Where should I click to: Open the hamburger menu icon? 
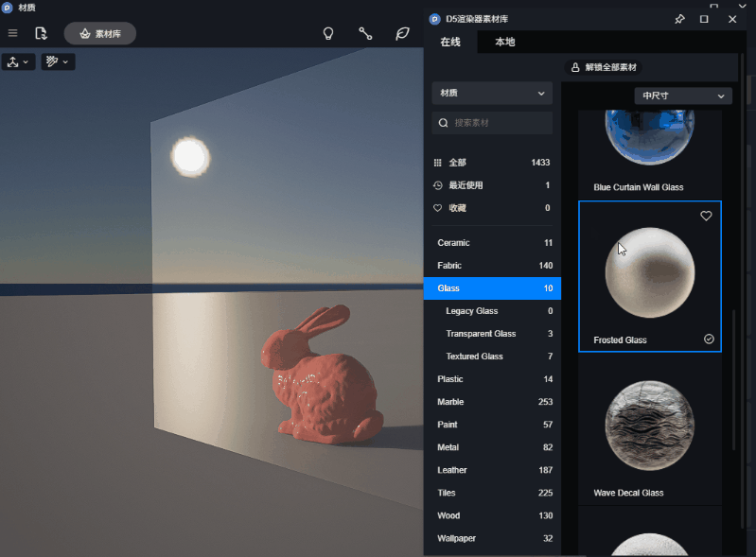12,33
